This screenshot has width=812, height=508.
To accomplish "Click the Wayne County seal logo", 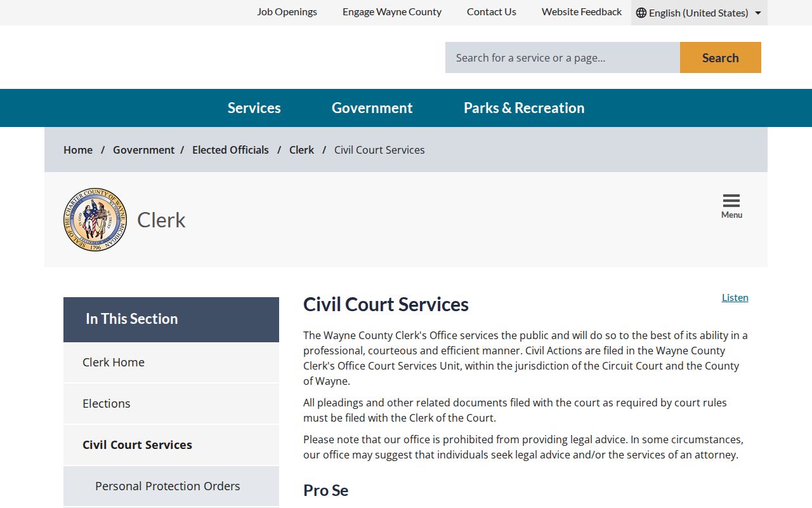I will click(x=95, y=220).
